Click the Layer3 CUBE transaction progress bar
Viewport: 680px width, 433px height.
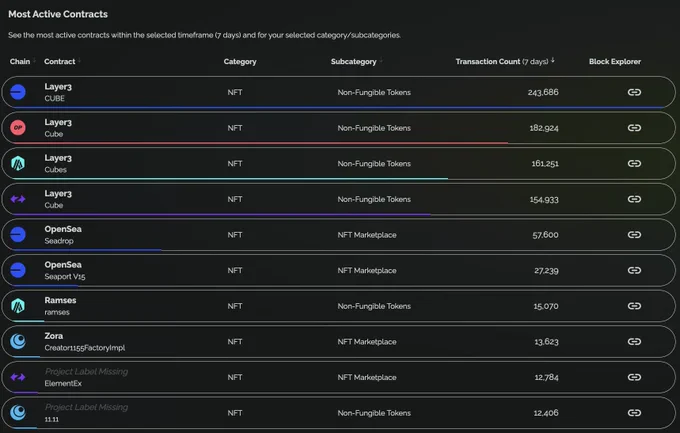click(338, 107)
